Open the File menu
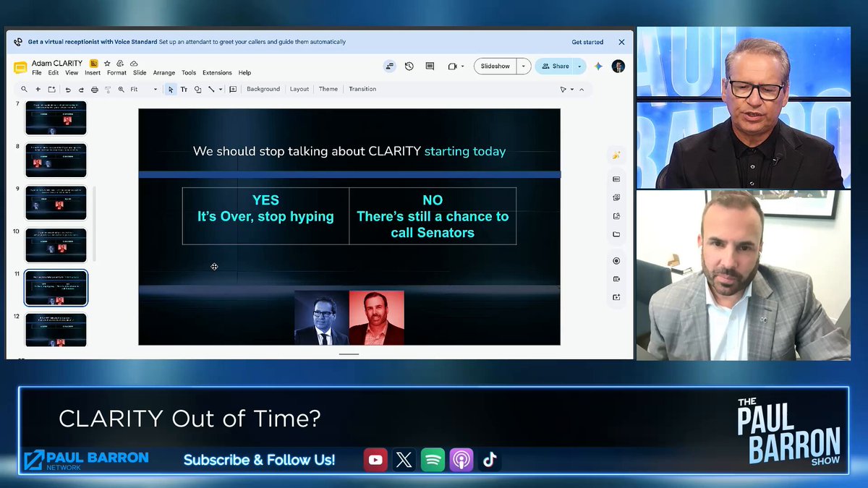This screenshot has width=868, height=488. 36,73
